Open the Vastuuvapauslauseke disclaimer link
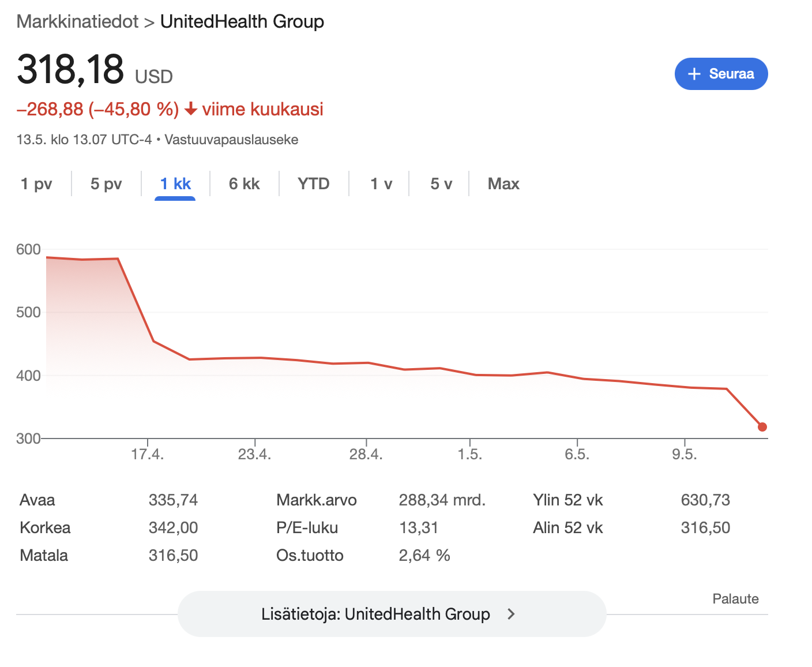This screenshot has height=667, width=812. [x=231, y=140]
